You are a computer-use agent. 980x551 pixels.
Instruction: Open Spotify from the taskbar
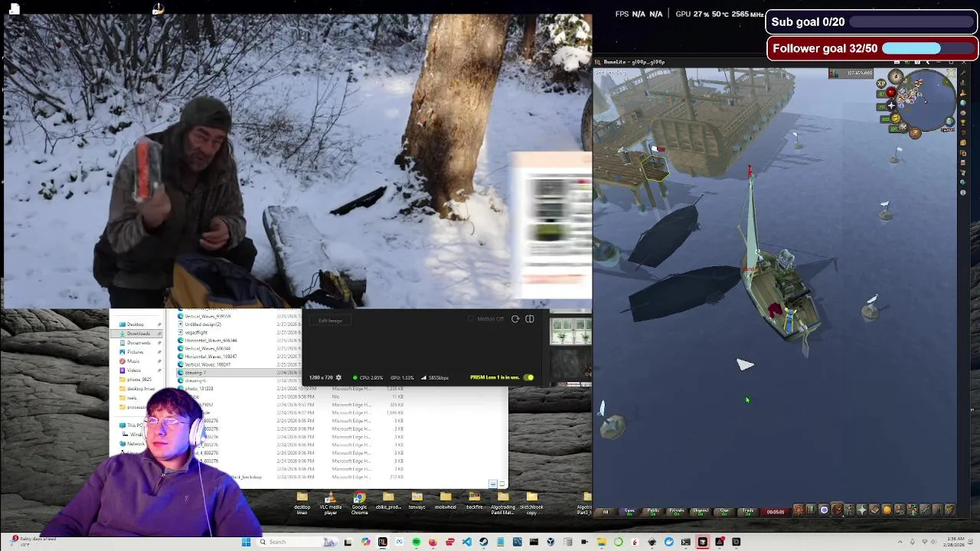click(x=416, y=542)
